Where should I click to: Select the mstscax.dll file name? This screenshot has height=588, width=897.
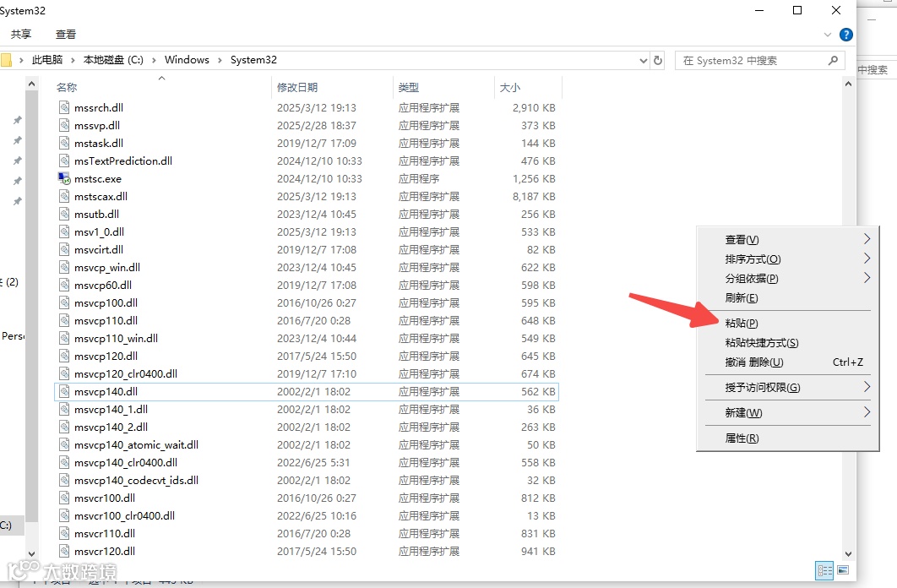(101, 196)
